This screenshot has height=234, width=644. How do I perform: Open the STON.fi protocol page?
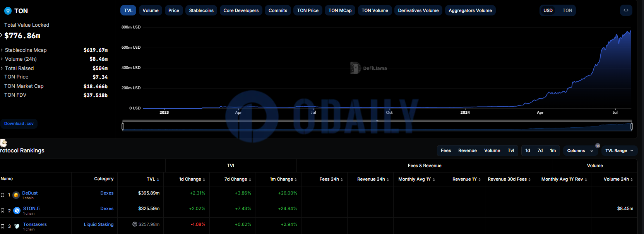[31, 208]
